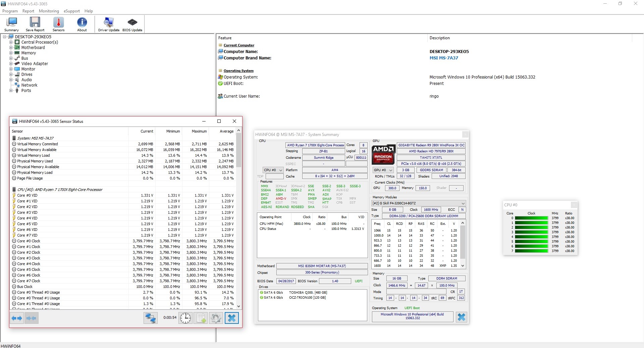Open the Program menu
The image size is (644, 348).
click(10, 11)
